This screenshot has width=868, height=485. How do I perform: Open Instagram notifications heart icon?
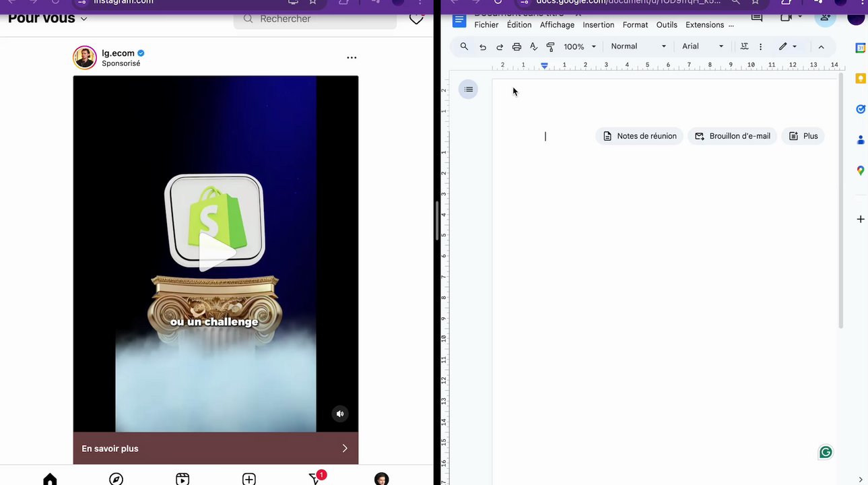click(x=416, y=18)
